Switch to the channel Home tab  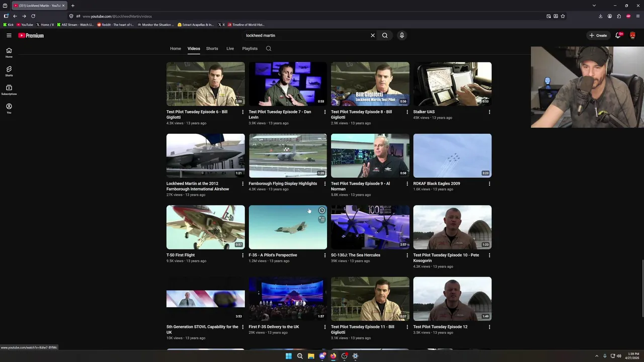(x=175, y=49)
